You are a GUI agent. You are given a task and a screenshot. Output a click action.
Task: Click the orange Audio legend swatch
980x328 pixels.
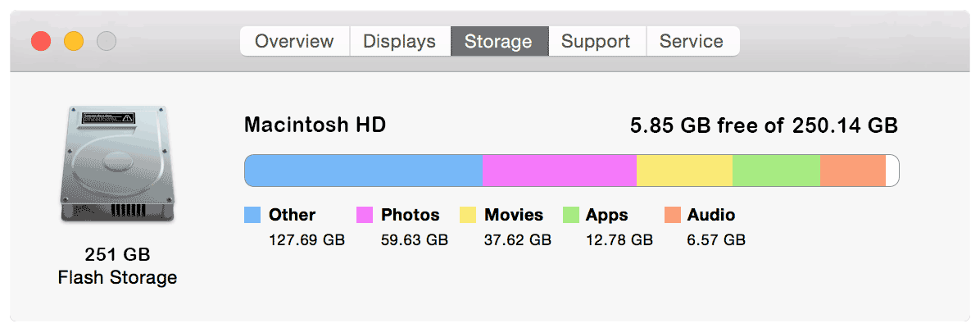point(673,215)
